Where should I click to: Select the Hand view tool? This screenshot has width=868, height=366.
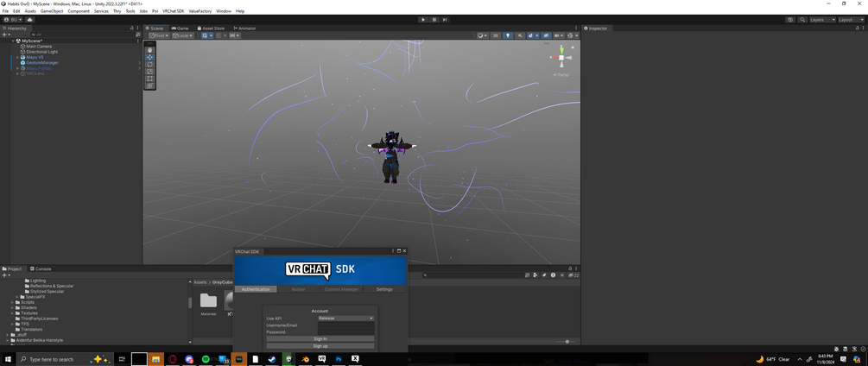tap(149, 50)
